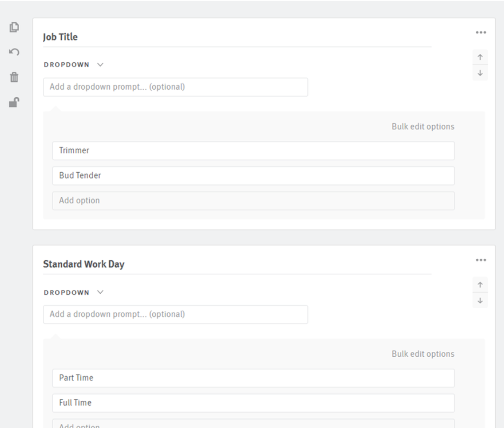The image size is (504, 428).
Task: Move Job Title field down
Action: click(480, 73)
